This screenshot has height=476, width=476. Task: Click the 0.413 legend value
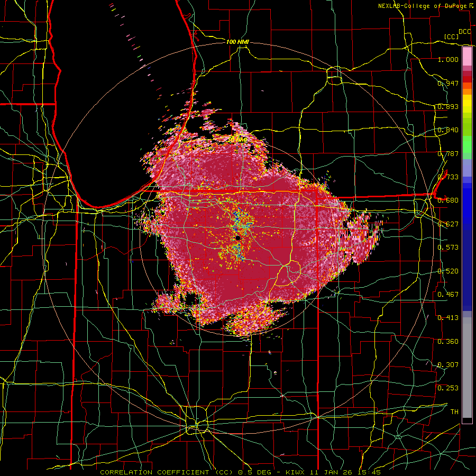tap(448, 318)
